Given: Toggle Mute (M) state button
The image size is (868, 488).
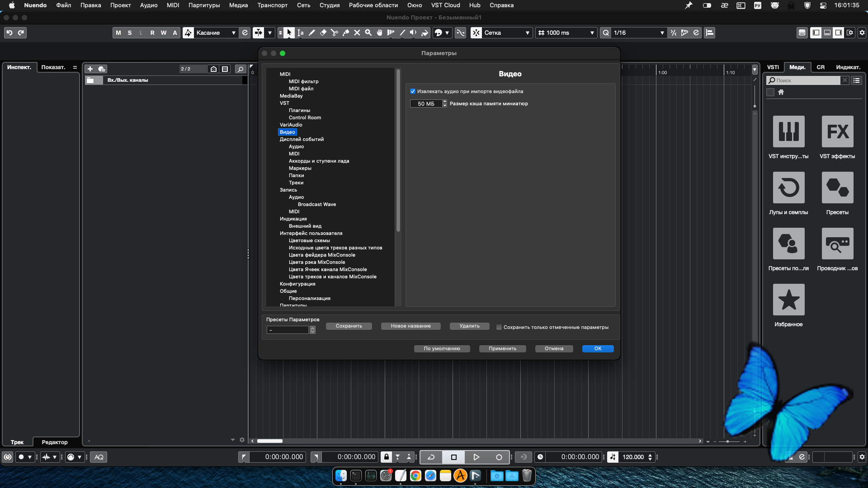Looking at the screenshot, I should [118, 33].
